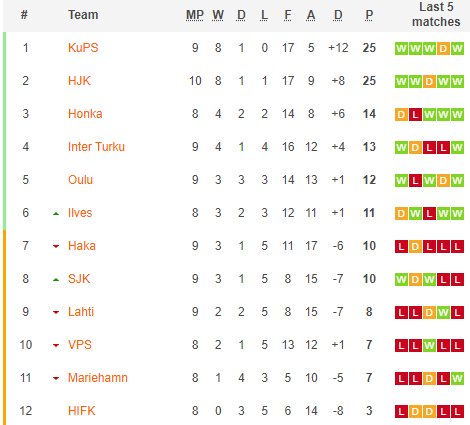
Task: Click the Team column header
Action: pyautogui.click(x=83, y=15)
